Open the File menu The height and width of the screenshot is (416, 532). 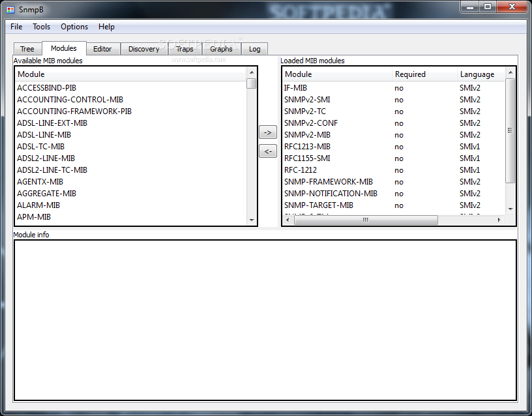point(16,27)
